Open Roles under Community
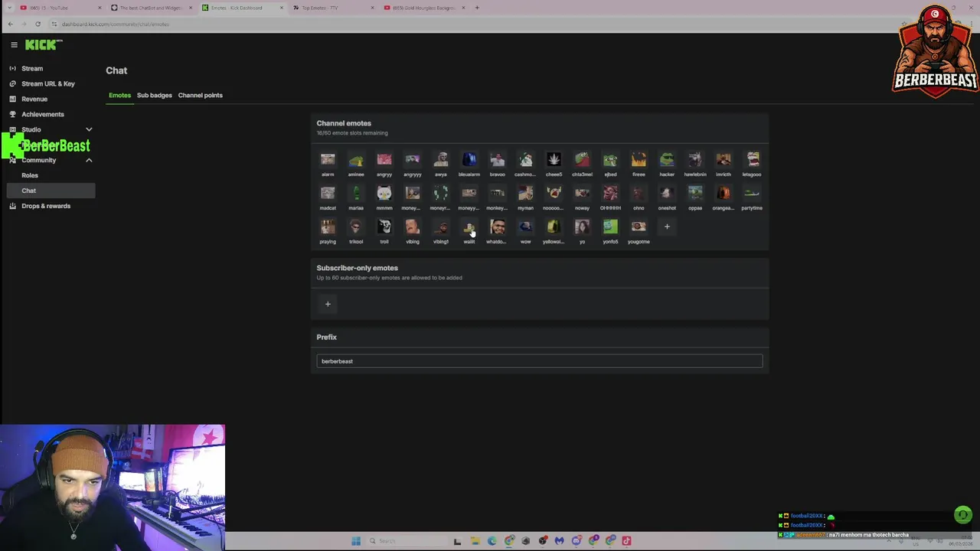Screen dimensions: 980x551 pyautogui.click(x=30, y=175)
